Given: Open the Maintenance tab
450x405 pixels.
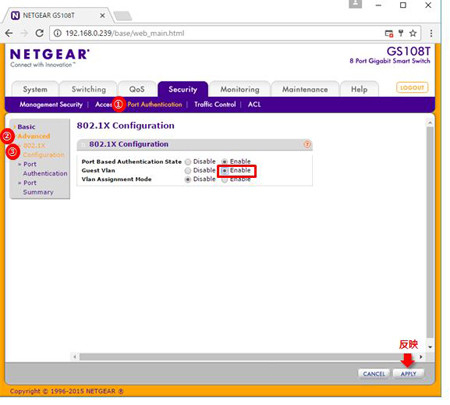Looking at the screenshot, I should tap(305, 89).
